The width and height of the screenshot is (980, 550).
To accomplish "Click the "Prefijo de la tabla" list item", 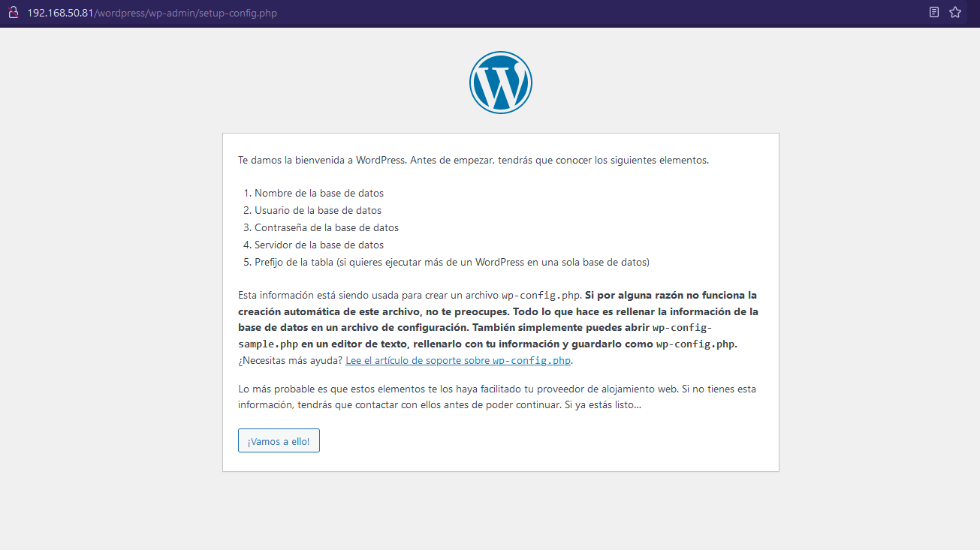I will [x=452, y=262].
